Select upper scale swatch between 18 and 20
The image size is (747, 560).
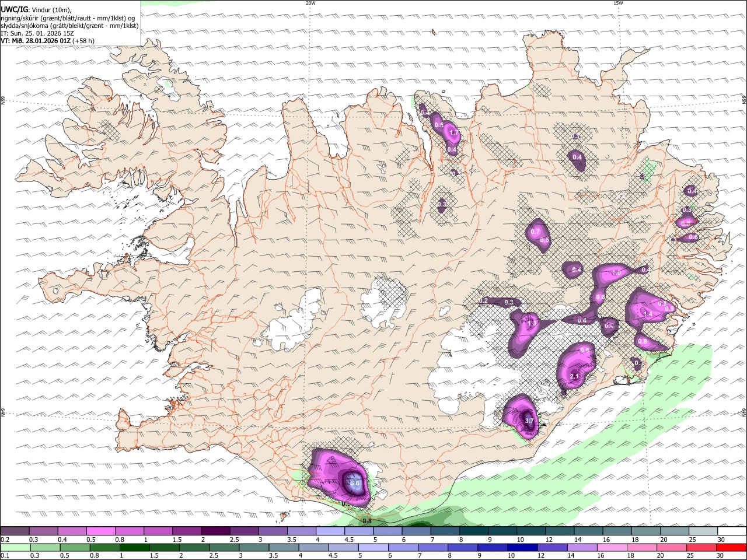pos(646,531)
